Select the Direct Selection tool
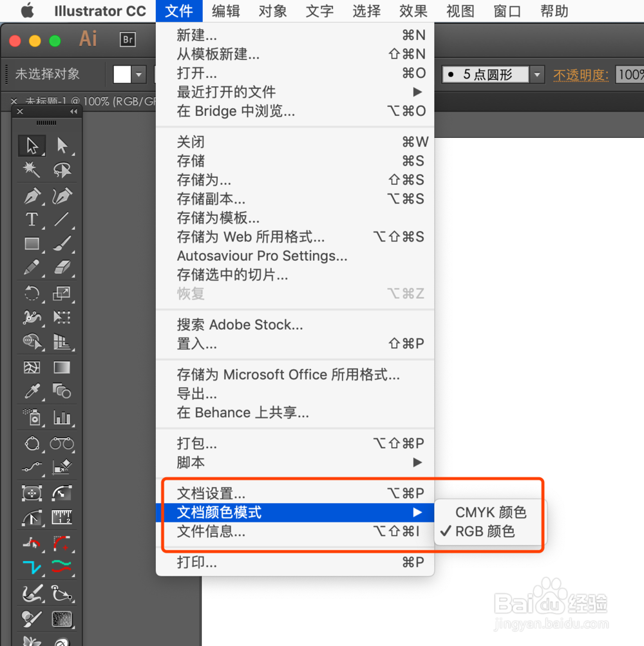This screenshot has height=646, width=644. [x=62, y=146]
